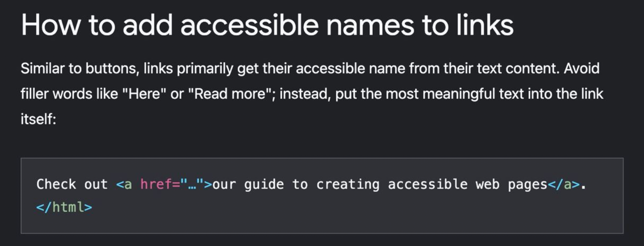Click the word "Avoid" in the paragraph
This screenshot has height=246, width=644.
click(581, 68)
